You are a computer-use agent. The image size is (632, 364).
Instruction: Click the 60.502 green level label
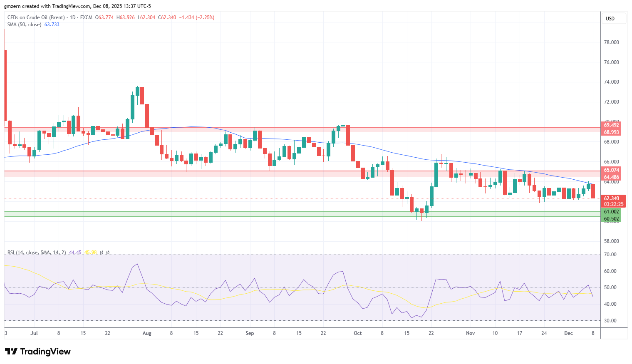click(x=611, y=218)
